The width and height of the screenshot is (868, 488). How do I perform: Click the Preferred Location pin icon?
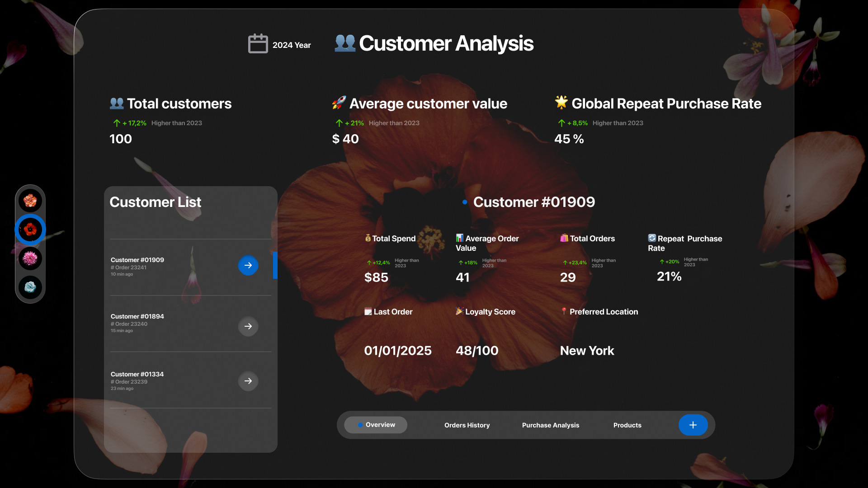coord(564,311)
